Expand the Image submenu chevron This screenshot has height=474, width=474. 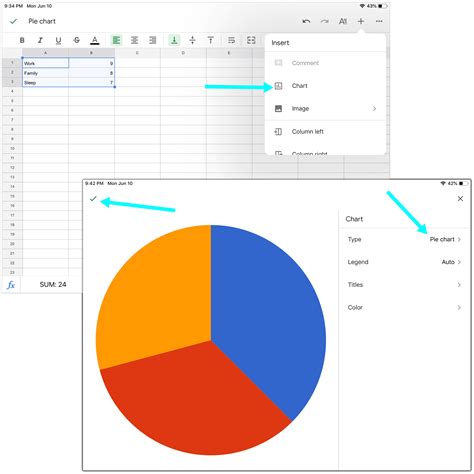point(375,109)
